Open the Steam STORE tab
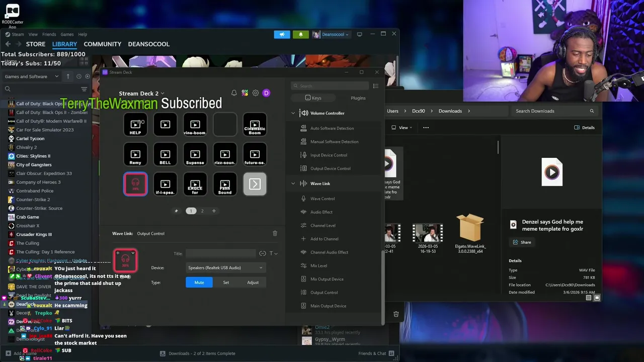This screenshot has height=362, width=644. click(x=36, y=44)
